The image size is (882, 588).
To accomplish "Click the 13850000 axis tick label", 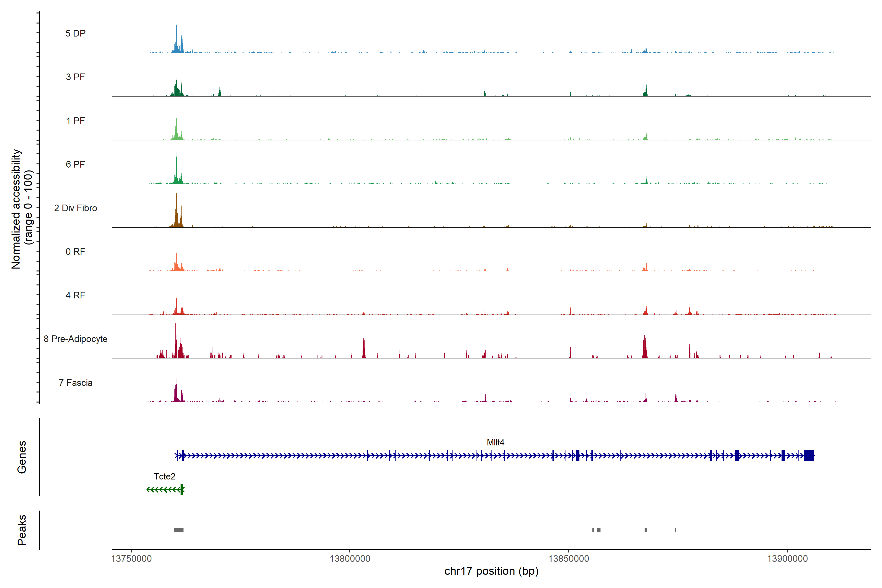I will click(568, 559).
